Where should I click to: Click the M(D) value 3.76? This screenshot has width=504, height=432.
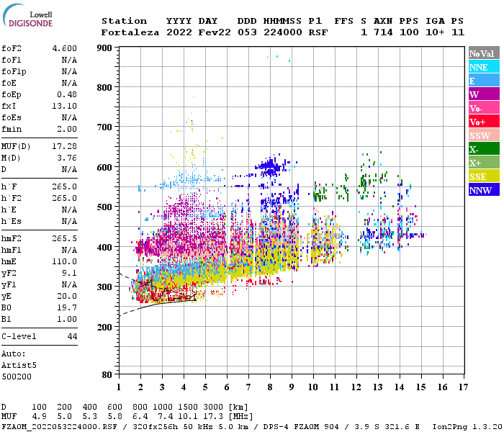67,158
